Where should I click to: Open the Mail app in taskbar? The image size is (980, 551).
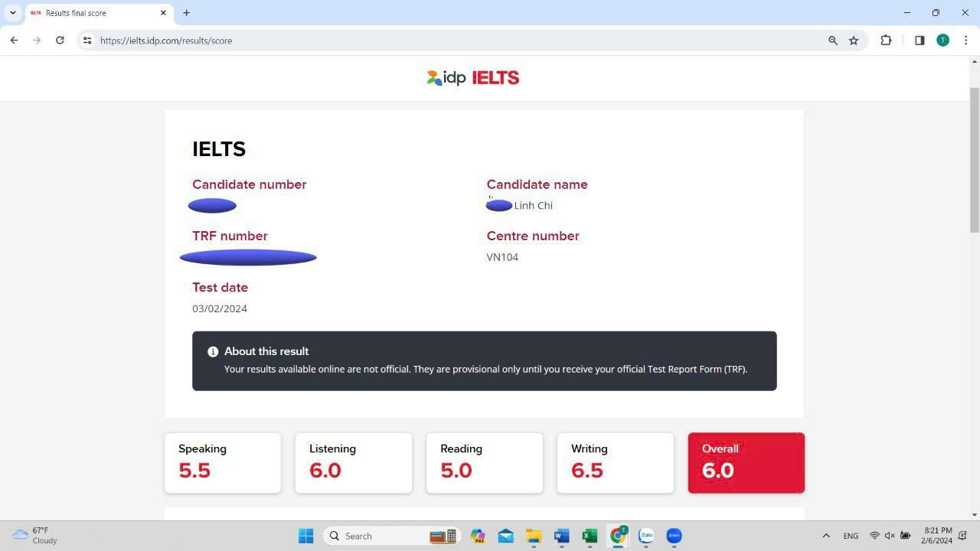(x=505, y=536)
